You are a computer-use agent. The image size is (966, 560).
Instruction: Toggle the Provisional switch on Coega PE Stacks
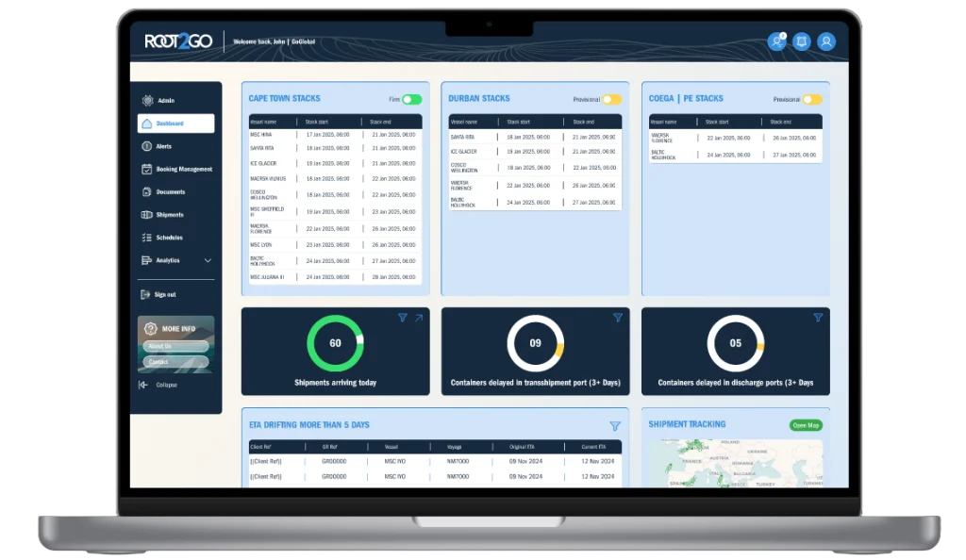pyautogui.click(x=812, y=99)
